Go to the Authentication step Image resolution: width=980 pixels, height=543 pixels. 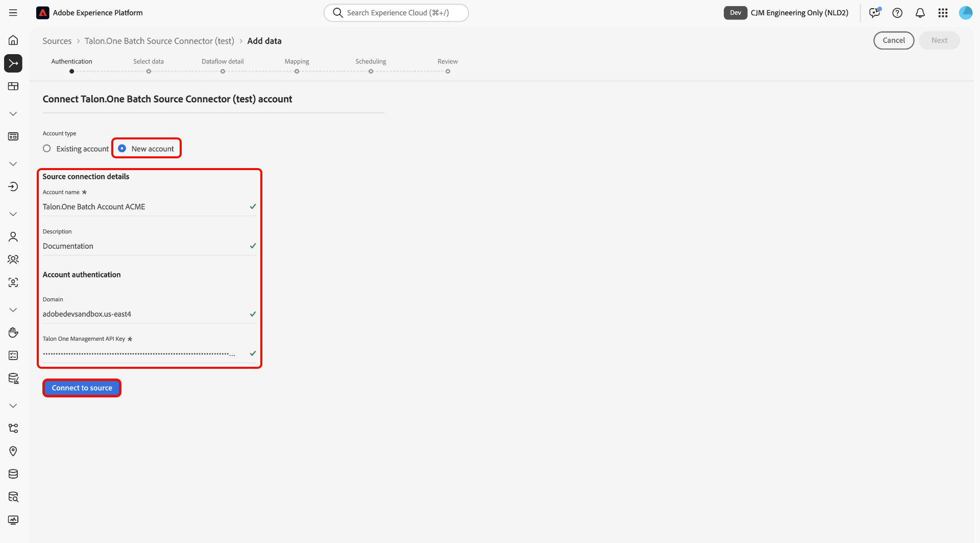[x=72, y=66]
